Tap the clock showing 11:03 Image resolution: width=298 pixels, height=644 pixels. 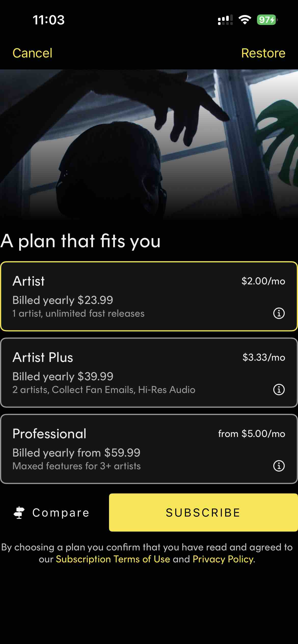(49, 20)
